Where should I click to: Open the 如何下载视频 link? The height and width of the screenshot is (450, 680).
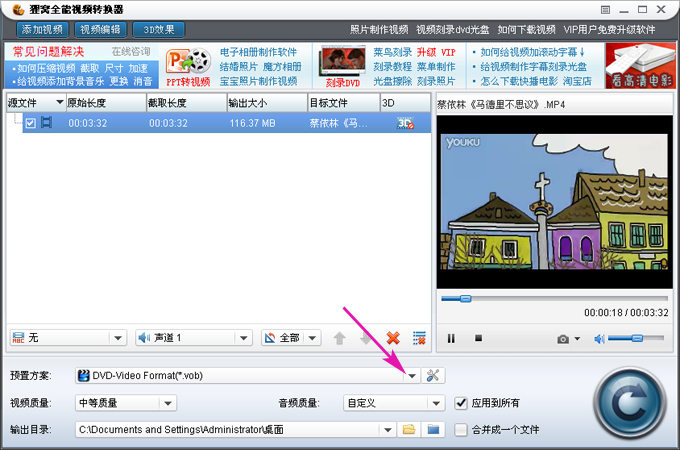pyautogui.click(x=526, y=29)
